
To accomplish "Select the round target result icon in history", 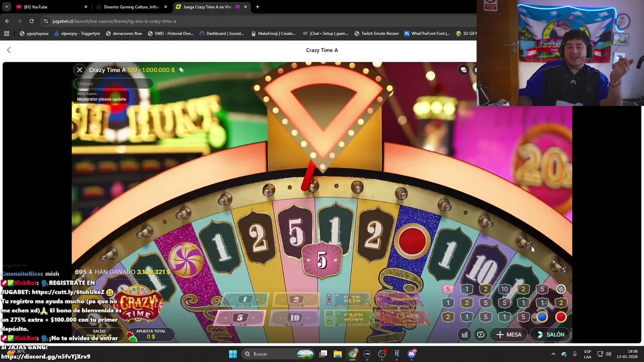I will pyautogui.click(x=560, y=289).
